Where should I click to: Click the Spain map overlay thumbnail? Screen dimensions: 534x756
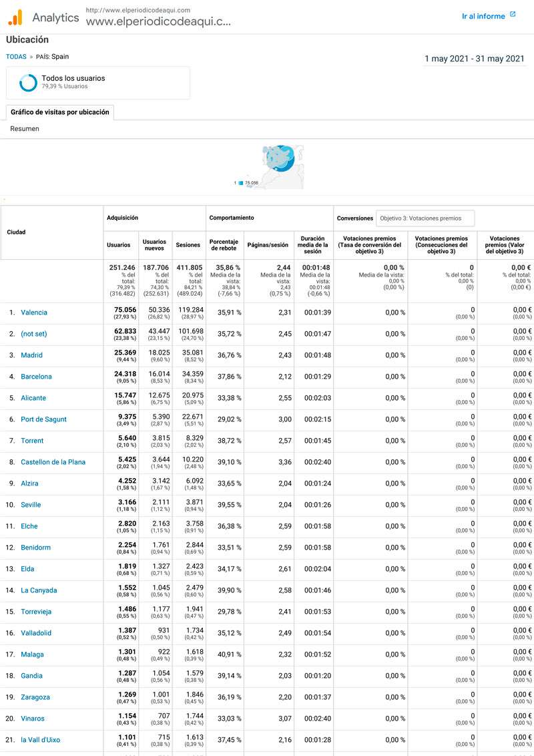click(x=284, y=166)
